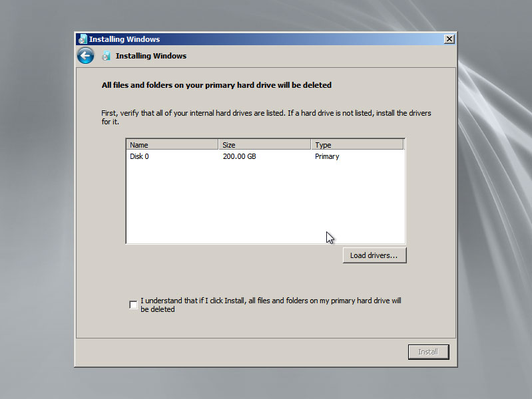The width and height of the screenshot is (532, 399).
Task: Click the 'I understand that if I click Install' label
Action: 271,305
